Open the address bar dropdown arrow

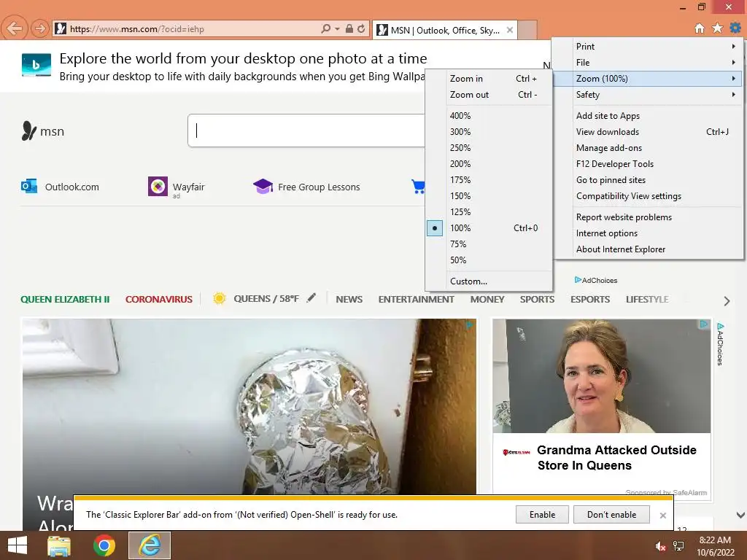337,28
